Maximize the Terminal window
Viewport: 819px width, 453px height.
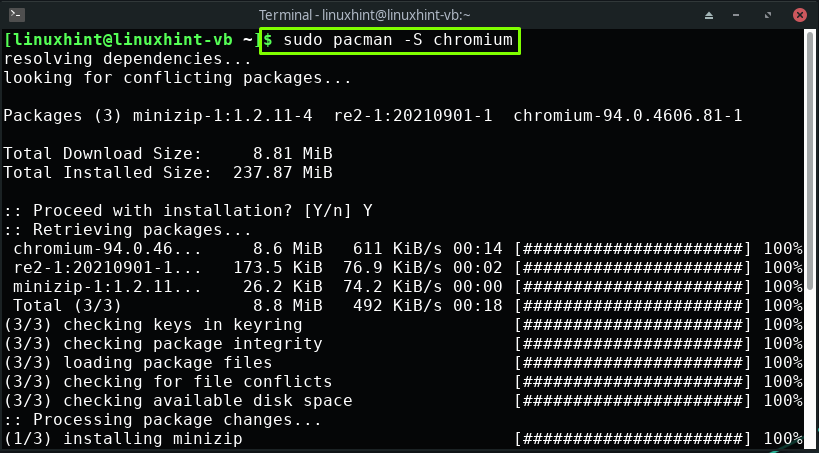tap(768, 15)
